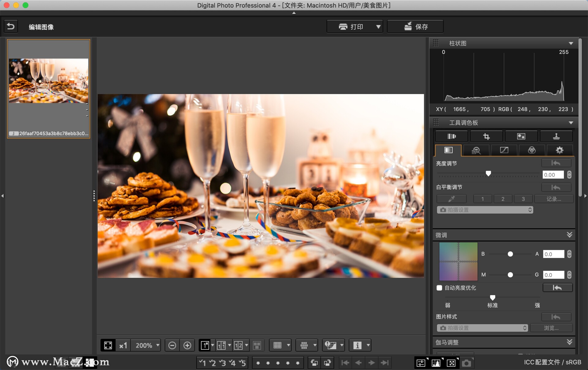Open the grid display dropdown
Screen dimensions: 588x370
(288, 345)
